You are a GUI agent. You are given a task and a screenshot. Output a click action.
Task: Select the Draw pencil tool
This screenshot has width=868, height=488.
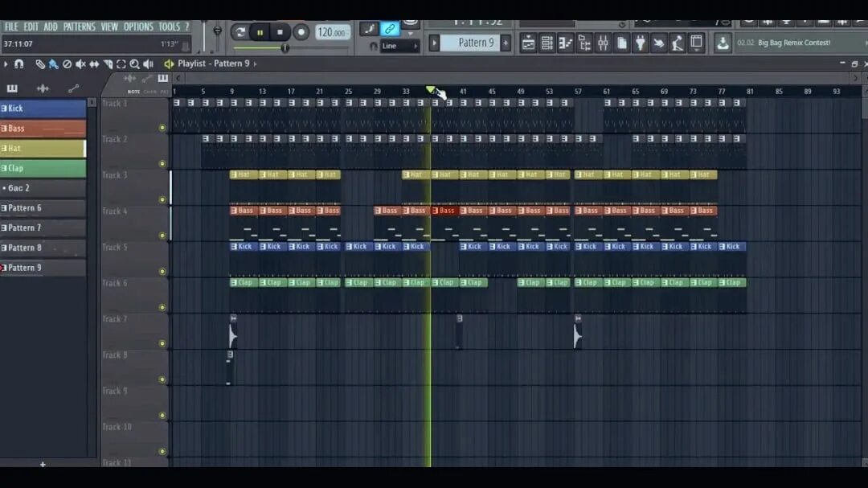click(40, 64)
